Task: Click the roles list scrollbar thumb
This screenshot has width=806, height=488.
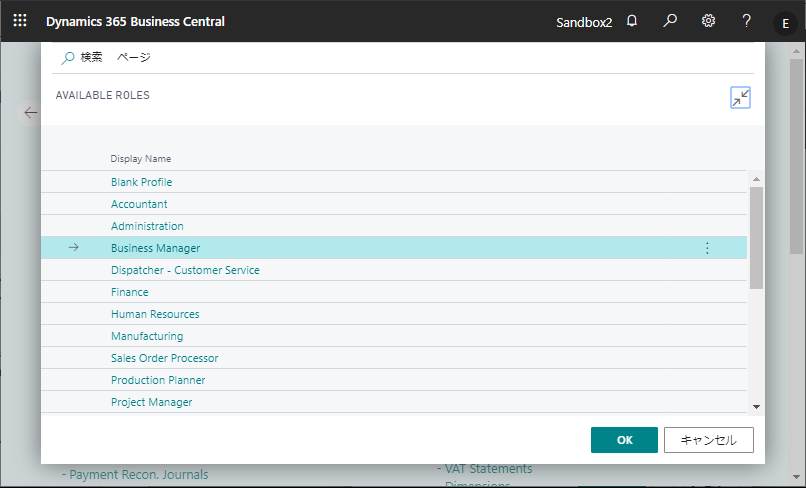Action: pyautogui.click(x=756, y=238)
